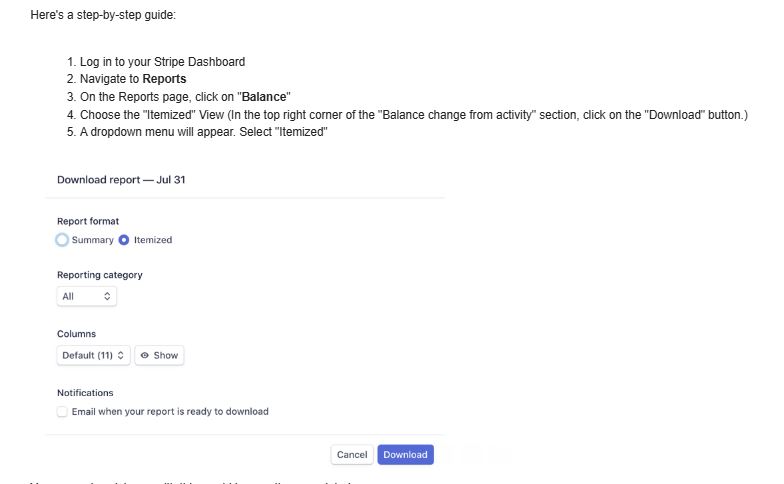Select the Itemized radio button
This screenshot has height=484, width=784.
coord(124,240)
